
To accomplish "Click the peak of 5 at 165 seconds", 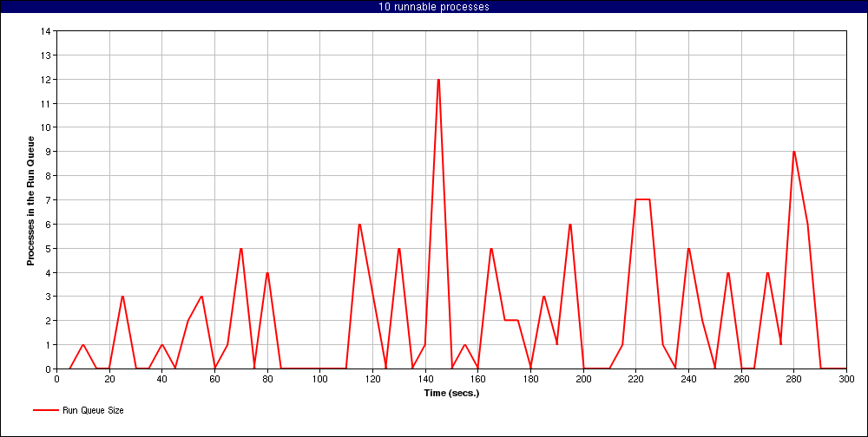I will (491, 248).
